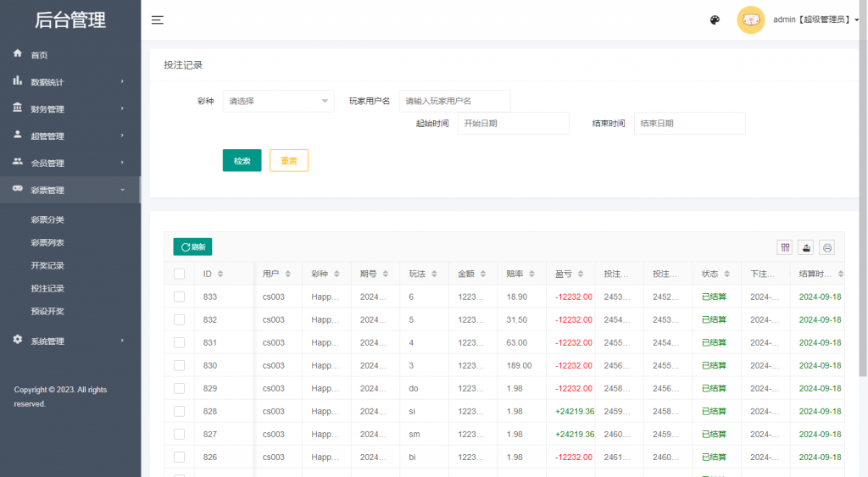Toggle the sidebar with the hamburger icon
The image size is (868, 477).
coord(157,20)
